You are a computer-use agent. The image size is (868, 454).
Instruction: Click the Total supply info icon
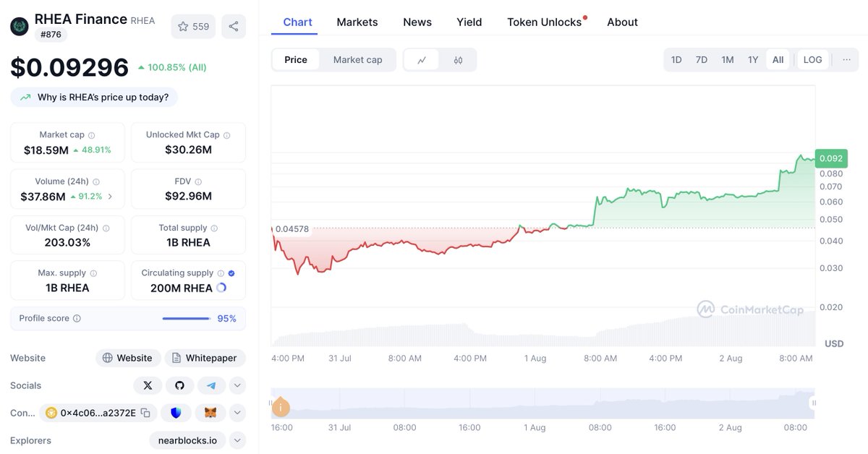[214, 228]
